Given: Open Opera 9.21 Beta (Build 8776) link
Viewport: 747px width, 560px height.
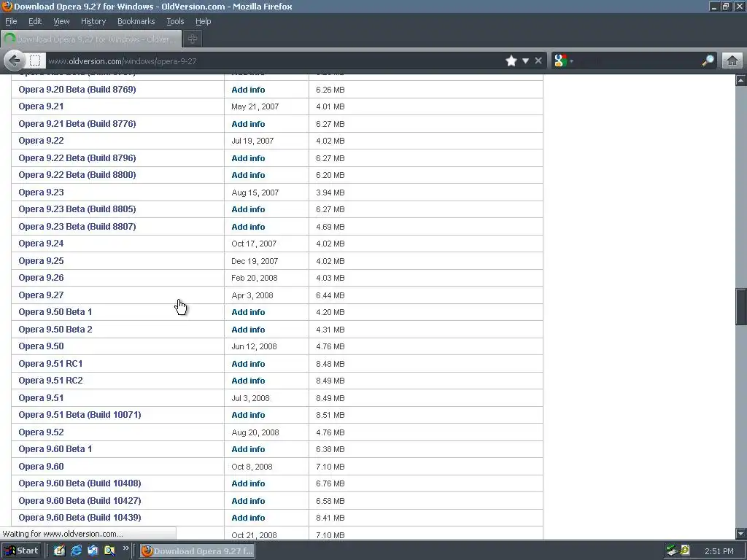Looking at the screenshot, I should [x=77, y=124].
